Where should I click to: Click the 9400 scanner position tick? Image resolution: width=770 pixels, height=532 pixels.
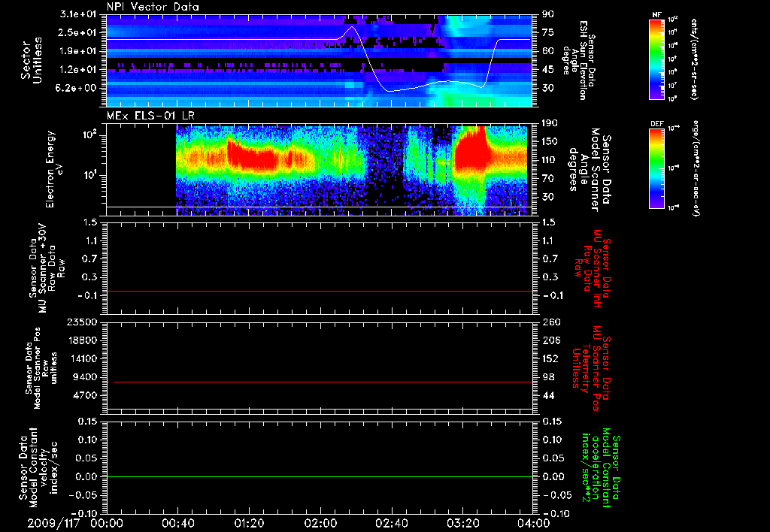click(84, 377)
